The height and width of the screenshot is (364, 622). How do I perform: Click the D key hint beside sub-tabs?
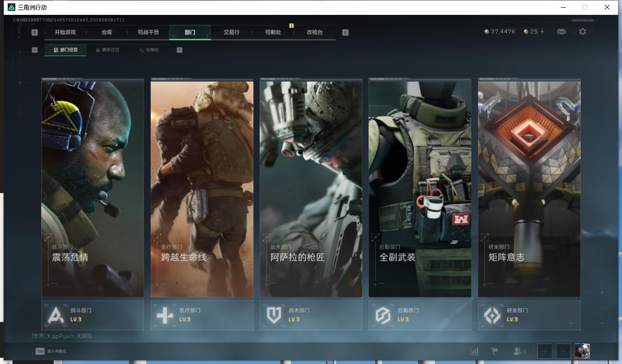click(179, 50)
